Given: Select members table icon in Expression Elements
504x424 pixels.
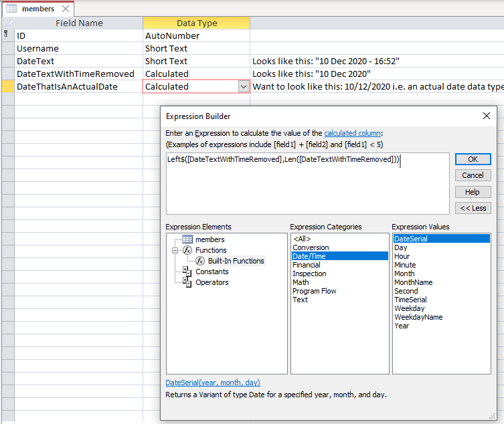Looking at the screenshot, I should click(x=187, y=239).
